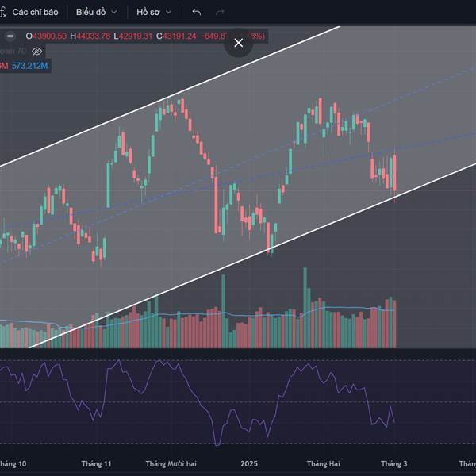Screen dimensions: 476x476
Task: Click the Tháng Mười hai axis label
Action: [x=171, y=464]
